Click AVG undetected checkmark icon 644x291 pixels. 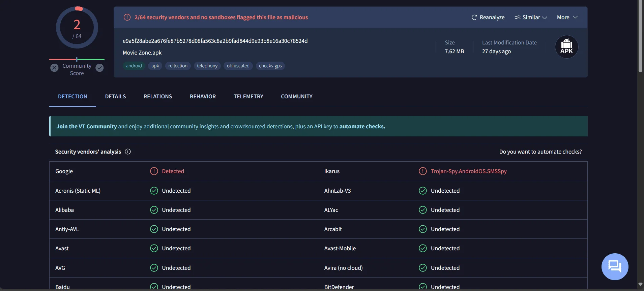(x=154, y=268)
